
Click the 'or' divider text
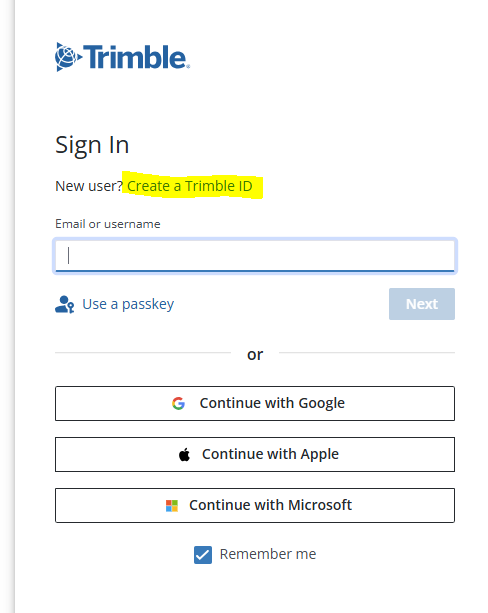point(255,355)
